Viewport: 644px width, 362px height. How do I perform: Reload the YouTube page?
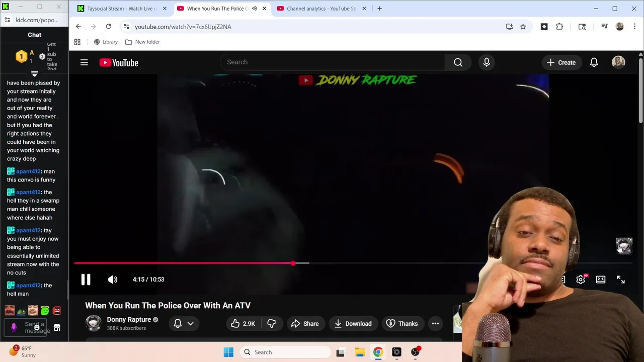pyautogui.click(x=108, y=27)
